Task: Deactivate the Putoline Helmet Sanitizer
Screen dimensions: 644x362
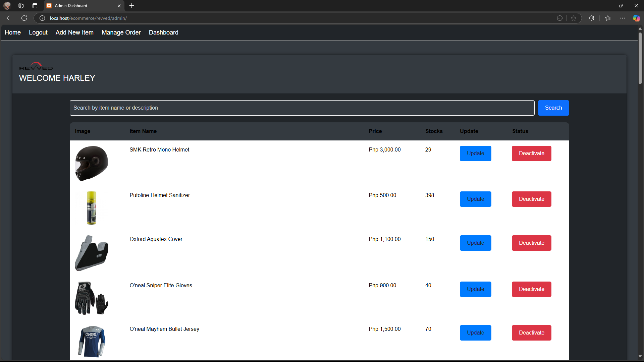Action: 531,199
